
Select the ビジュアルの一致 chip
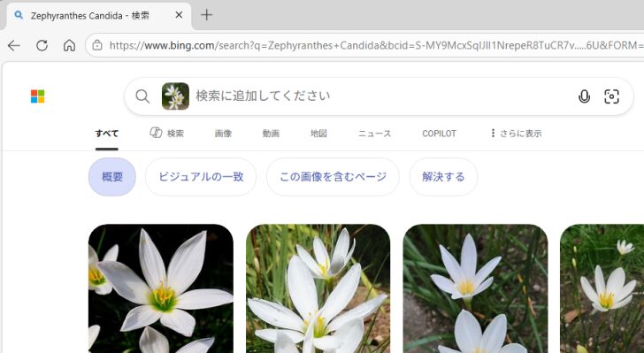coord(201,177)
